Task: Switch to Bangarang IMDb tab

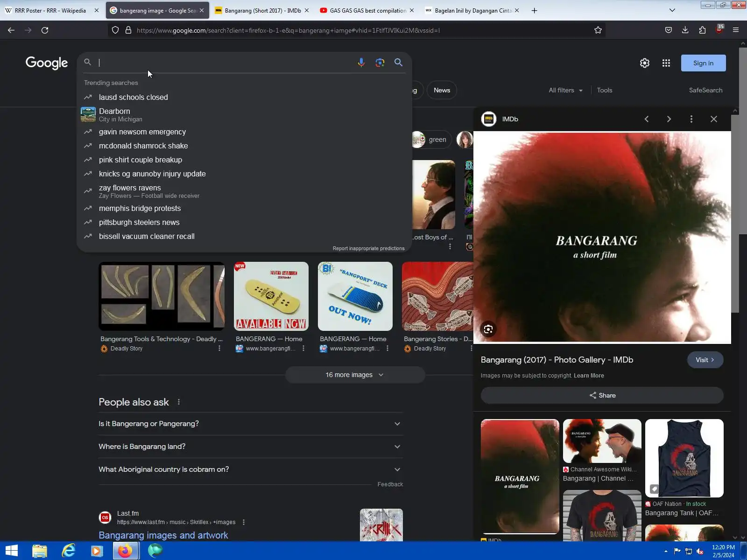Action: point(263,10)
